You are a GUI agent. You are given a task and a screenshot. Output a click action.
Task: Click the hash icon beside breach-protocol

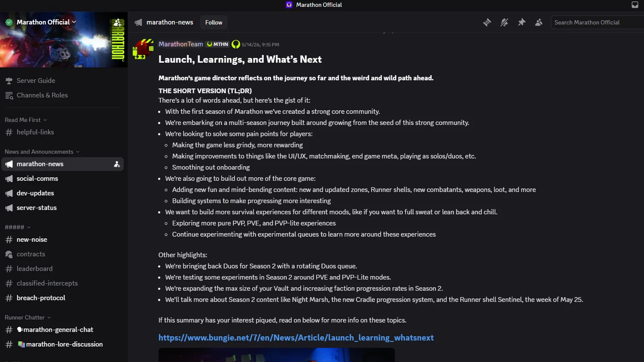click(x=9, y=298)
